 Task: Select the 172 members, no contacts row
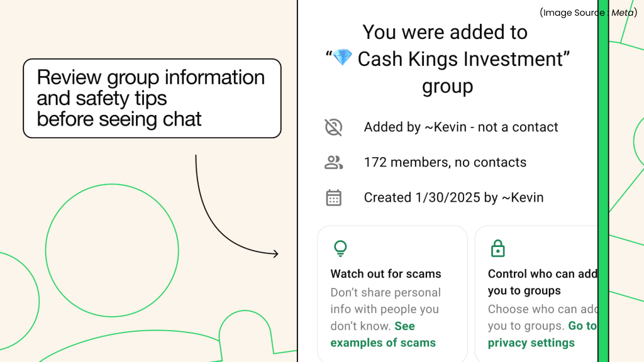coord(445,163)
